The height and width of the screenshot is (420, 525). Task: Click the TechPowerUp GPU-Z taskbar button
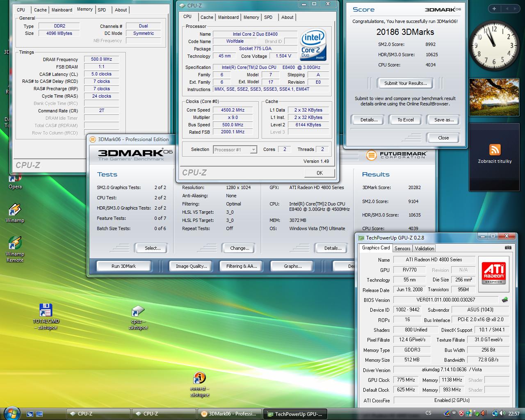point(294,414)
